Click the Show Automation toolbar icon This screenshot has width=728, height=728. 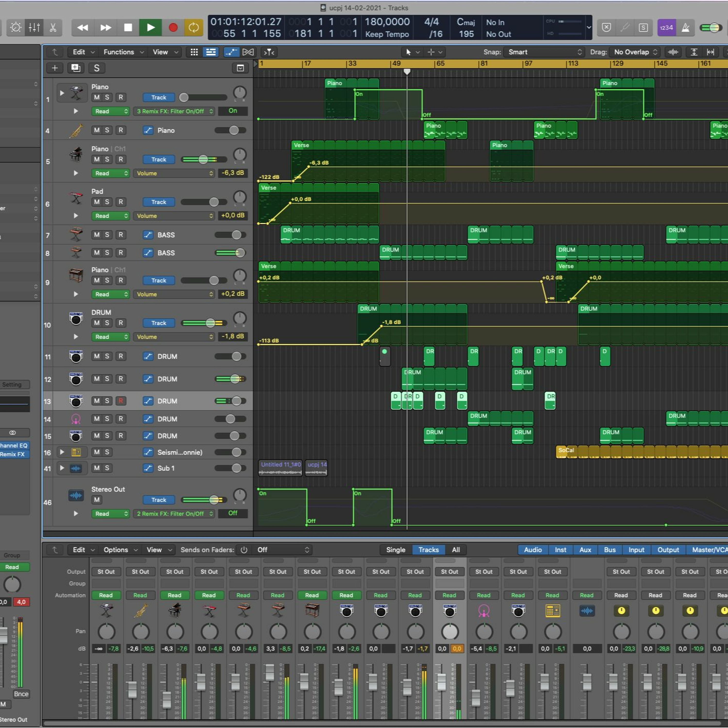coord(231,52)
